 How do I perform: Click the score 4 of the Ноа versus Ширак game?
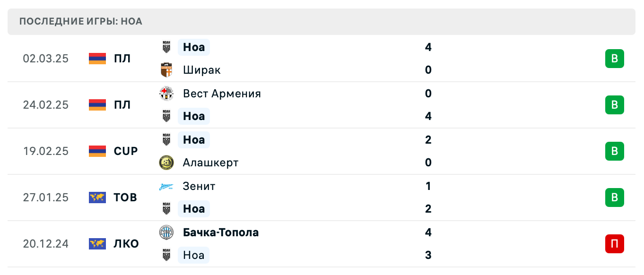(x=428, y=47)
